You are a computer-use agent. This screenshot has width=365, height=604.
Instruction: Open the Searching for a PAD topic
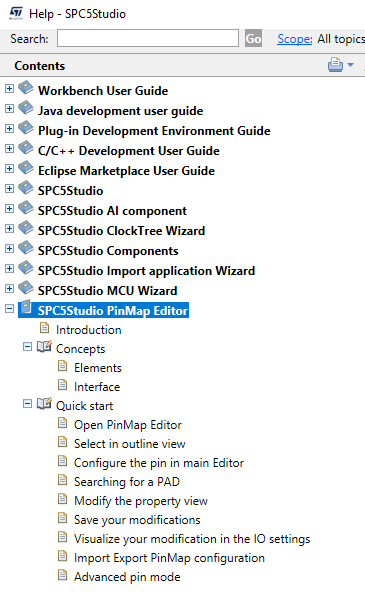click(127, 482)
